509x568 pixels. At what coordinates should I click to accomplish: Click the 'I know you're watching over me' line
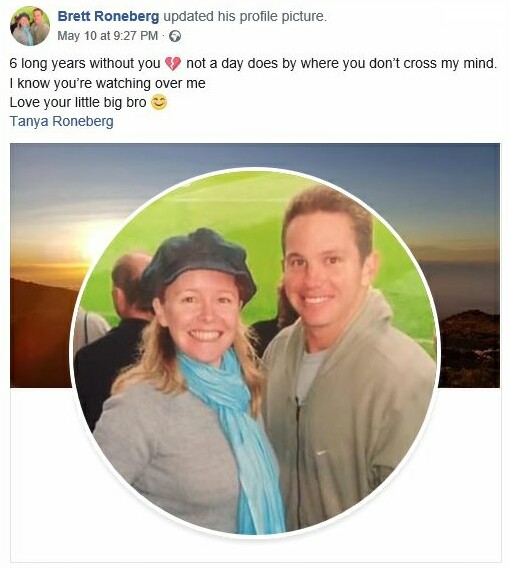[x=108, y=83]
